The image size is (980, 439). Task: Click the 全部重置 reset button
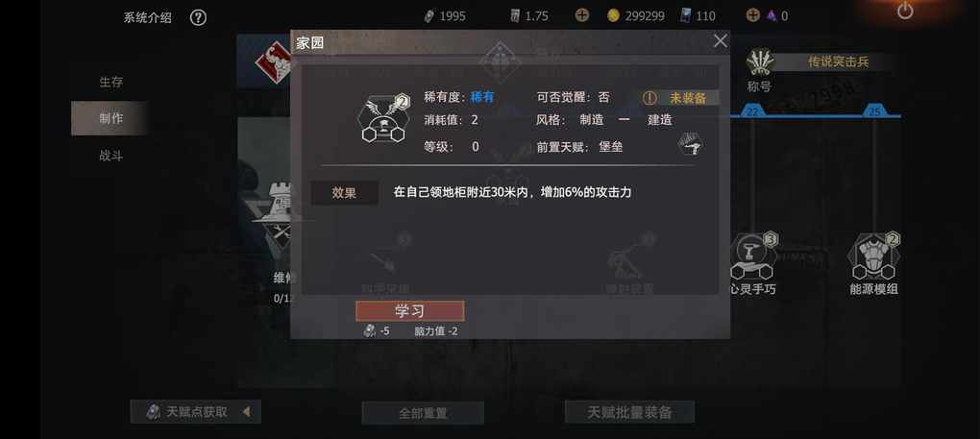pyautogui.click(x=423, y=413)
